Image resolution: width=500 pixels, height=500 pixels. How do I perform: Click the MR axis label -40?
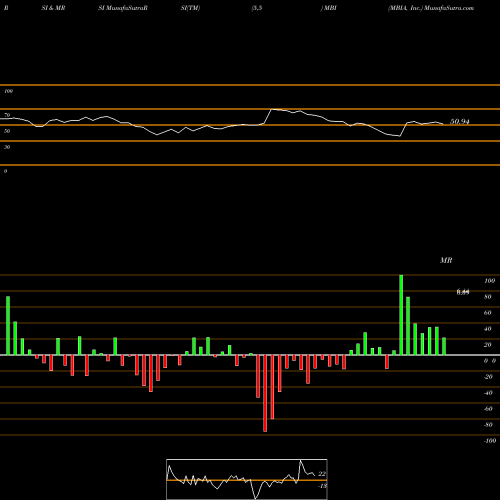tap(488, 393)
